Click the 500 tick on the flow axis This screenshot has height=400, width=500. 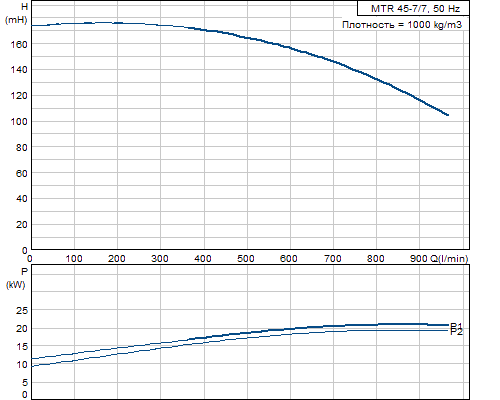pyautogui.click(x=246, y=259)
